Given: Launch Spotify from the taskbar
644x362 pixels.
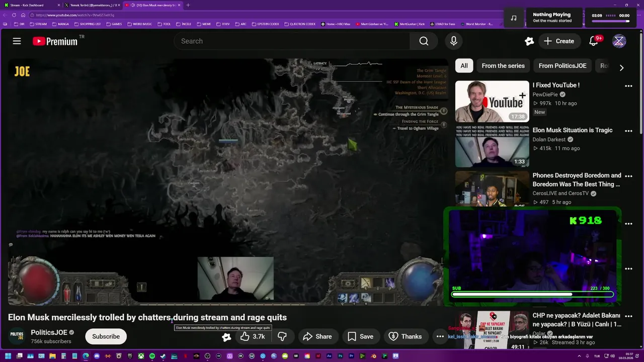Looking at the screenshot, I should [152, 356].
